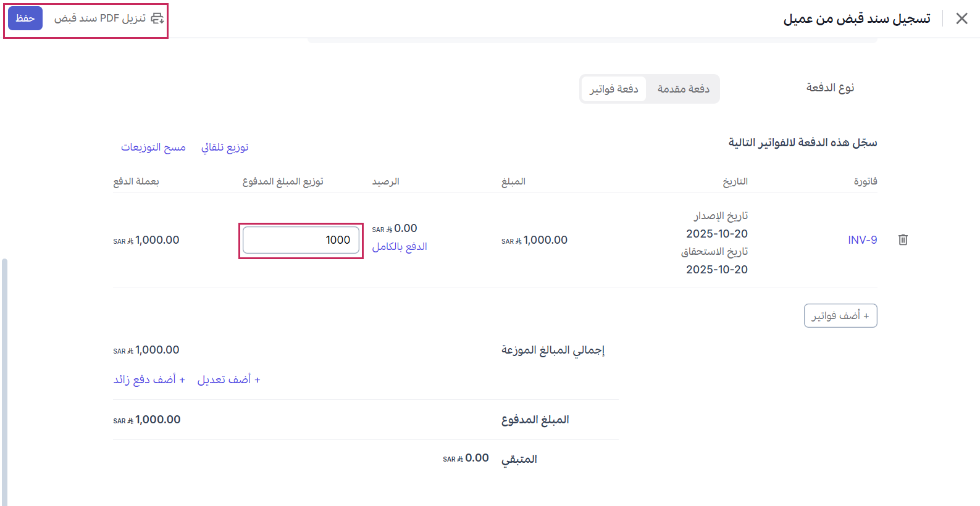The width and height of the screenshot is (980, 506).
Task: Click the المتبقي remaining amount value
Action: pyautogui.click(x=466, y=458)
